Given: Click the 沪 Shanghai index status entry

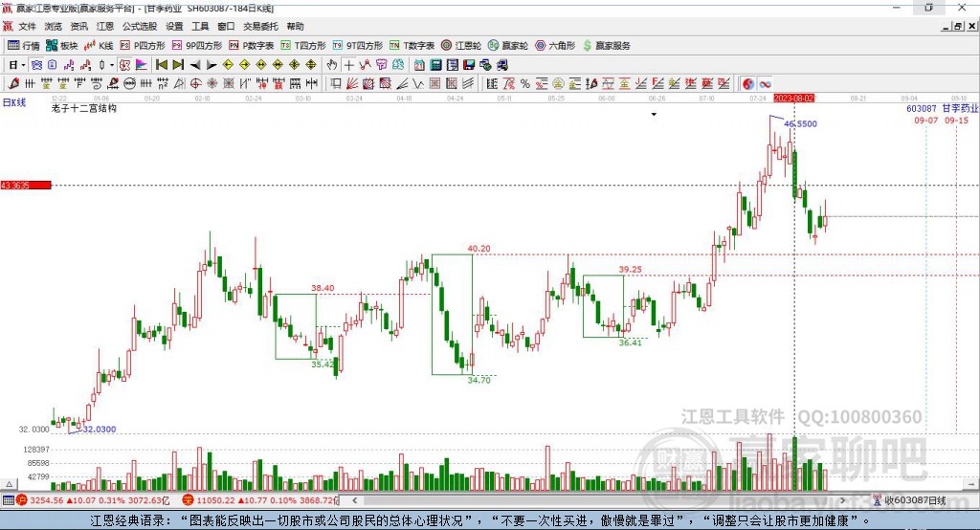Looking at the screenshot, I should click(x=92, y=500).
